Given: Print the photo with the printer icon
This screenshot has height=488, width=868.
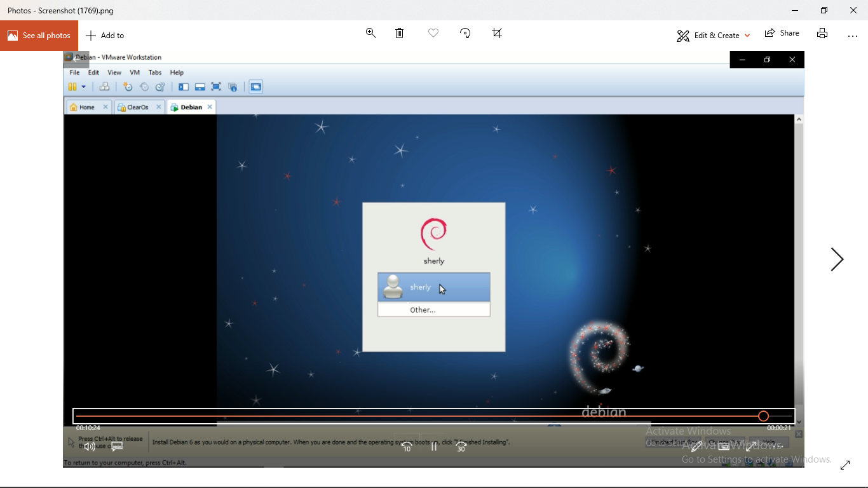Looking at the screenshot, I should 822,33.
